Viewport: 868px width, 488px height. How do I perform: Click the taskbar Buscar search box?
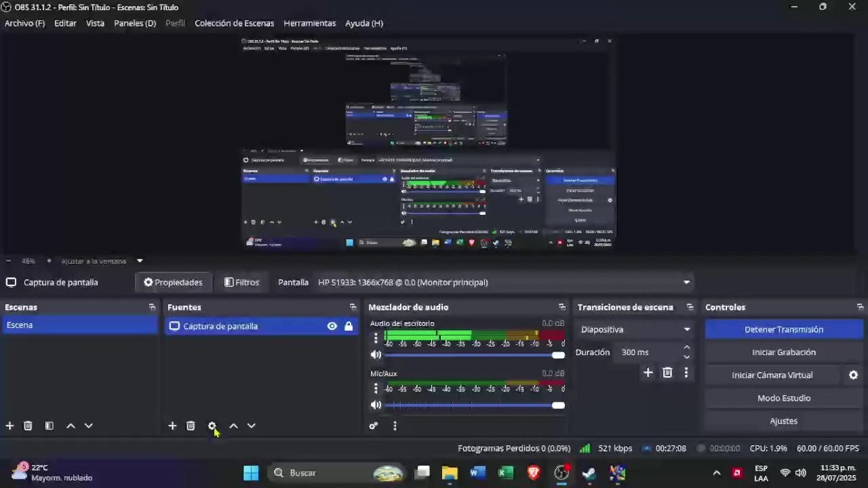pyautogui.click(x=337, y=473)
